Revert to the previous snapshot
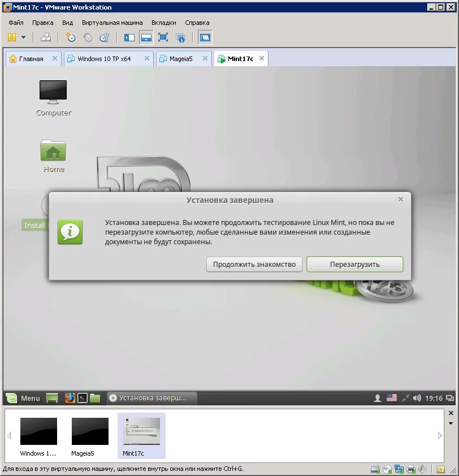The image size is (459, 476). [88, 37]
